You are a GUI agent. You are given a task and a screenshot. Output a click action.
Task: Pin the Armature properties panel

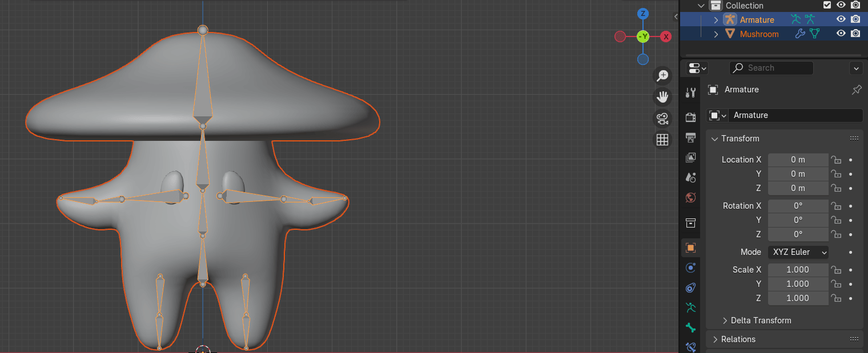[857, 90]
